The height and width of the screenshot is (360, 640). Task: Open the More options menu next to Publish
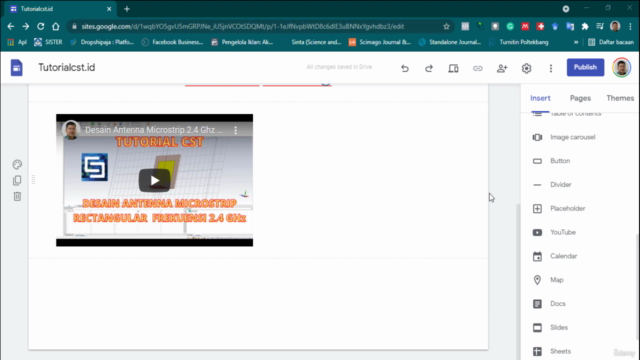pos(551,68)
